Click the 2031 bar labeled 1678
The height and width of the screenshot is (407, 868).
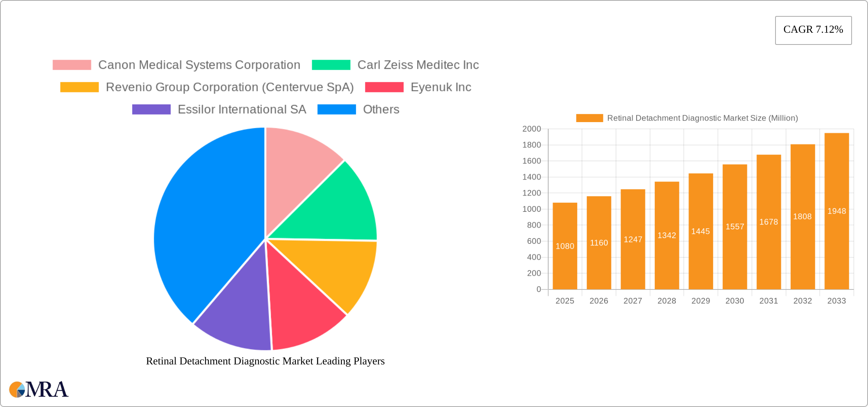click(769, 222)
